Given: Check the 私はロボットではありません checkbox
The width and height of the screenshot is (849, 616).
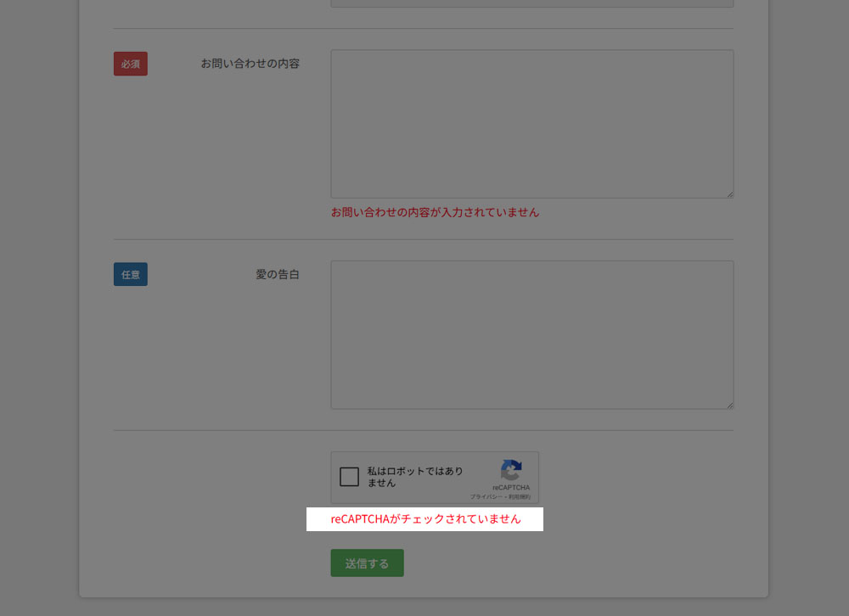Looking at the screenshot, I should point(349,477).
